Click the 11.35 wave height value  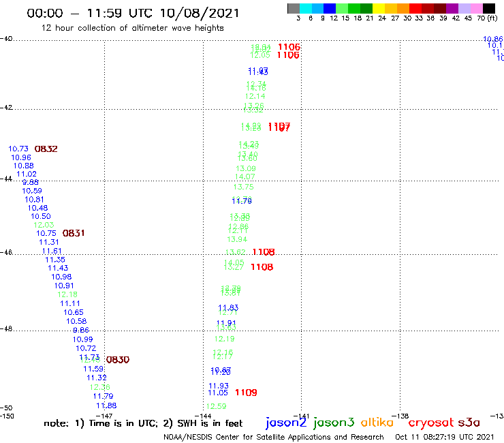(x=55, y=260)
